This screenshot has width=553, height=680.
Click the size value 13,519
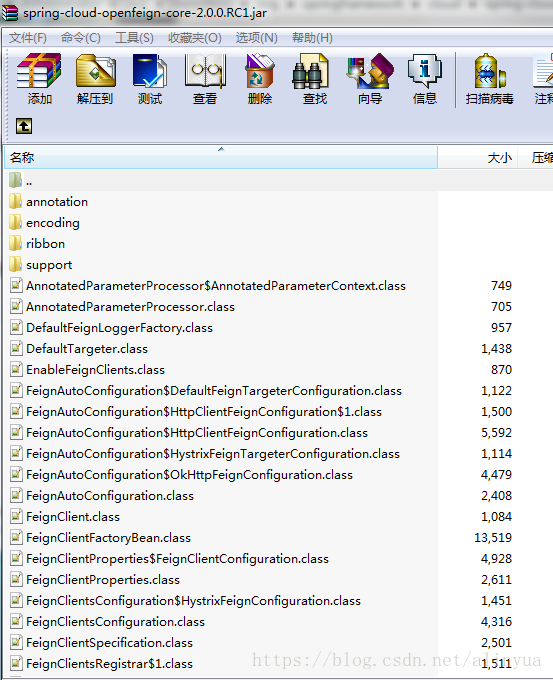point(493,538)
